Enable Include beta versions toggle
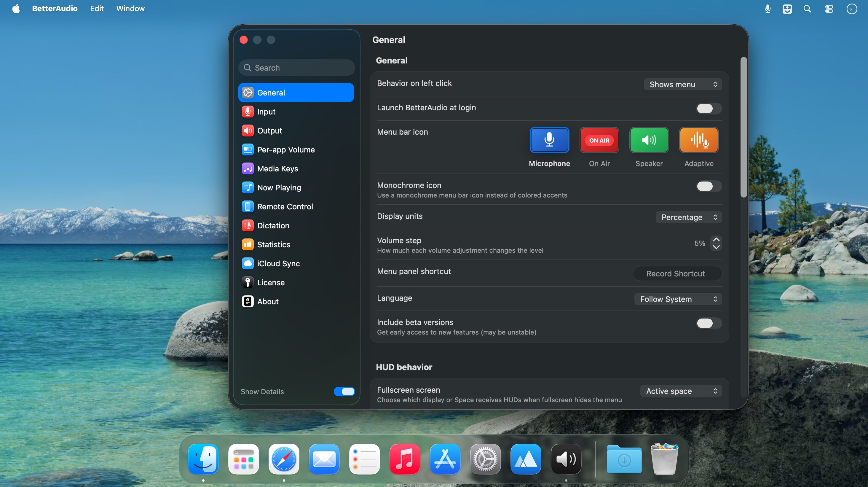868x487 pixels. coord(709,324)
